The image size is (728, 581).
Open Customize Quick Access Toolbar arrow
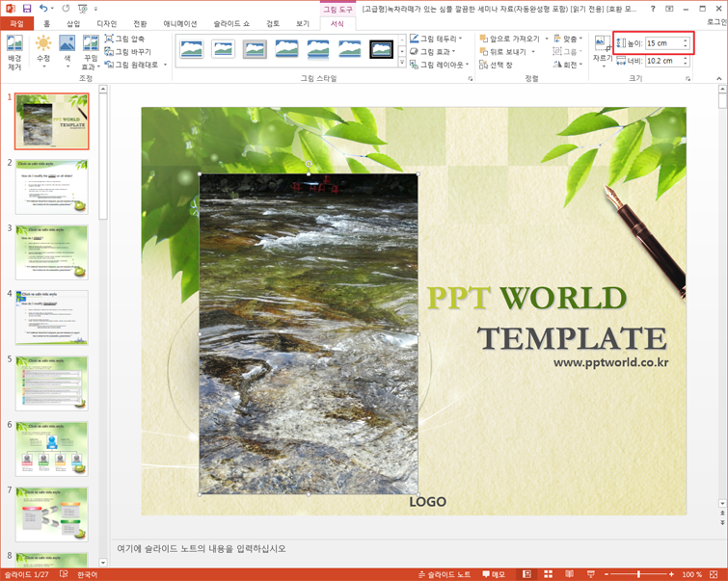point(95,9)
